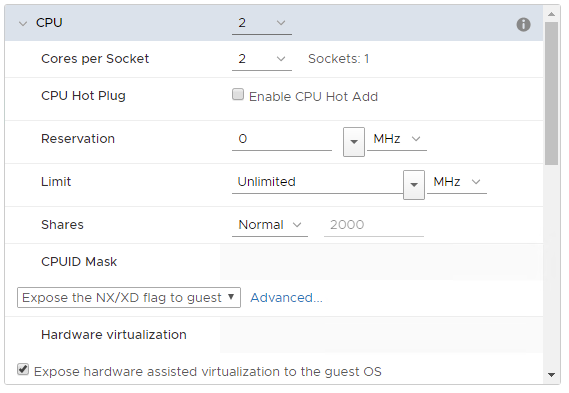The height and width of the screenshot is (393, 569).
Task: Click the CPUID Mask label
Action: 79,262
